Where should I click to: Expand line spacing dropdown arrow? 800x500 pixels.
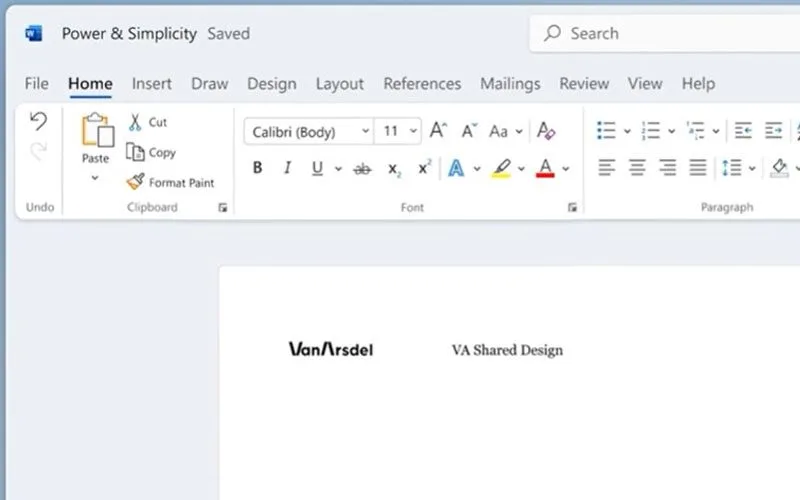click(x=752, y=168)
